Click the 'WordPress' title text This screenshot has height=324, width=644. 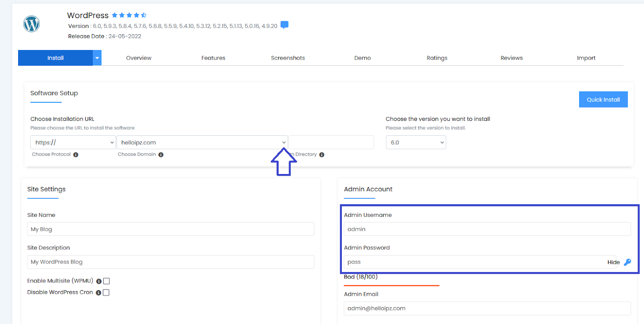(x=88, y=15)
